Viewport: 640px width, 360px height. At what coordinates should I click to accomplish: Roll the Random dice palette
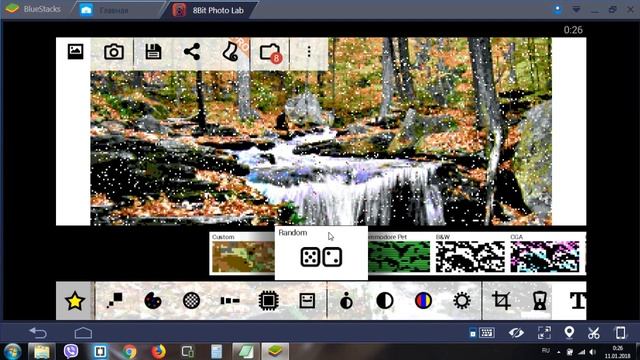pos(321,253)
